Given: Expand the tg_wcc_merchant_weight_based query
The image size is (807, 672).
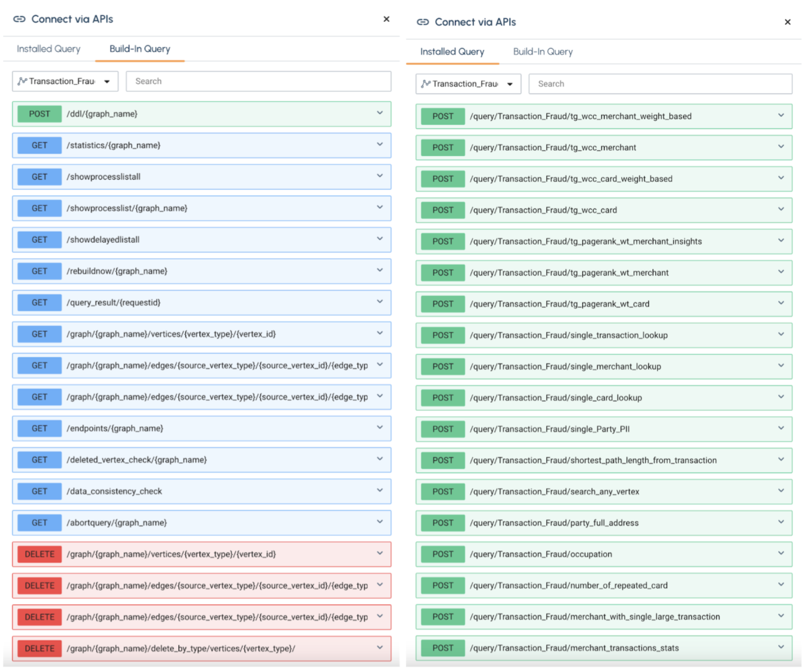Looking at the screenshot, I should tap(780, 116).
